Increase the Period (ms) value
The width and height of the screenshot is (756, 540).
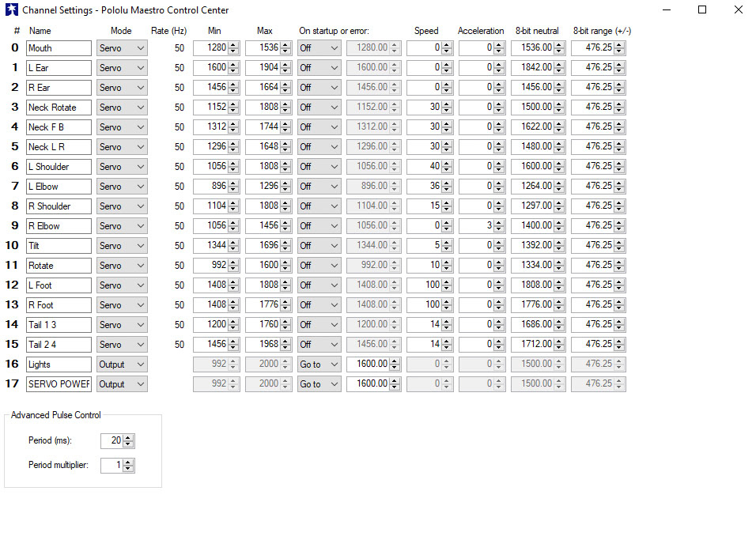(128, 438)
